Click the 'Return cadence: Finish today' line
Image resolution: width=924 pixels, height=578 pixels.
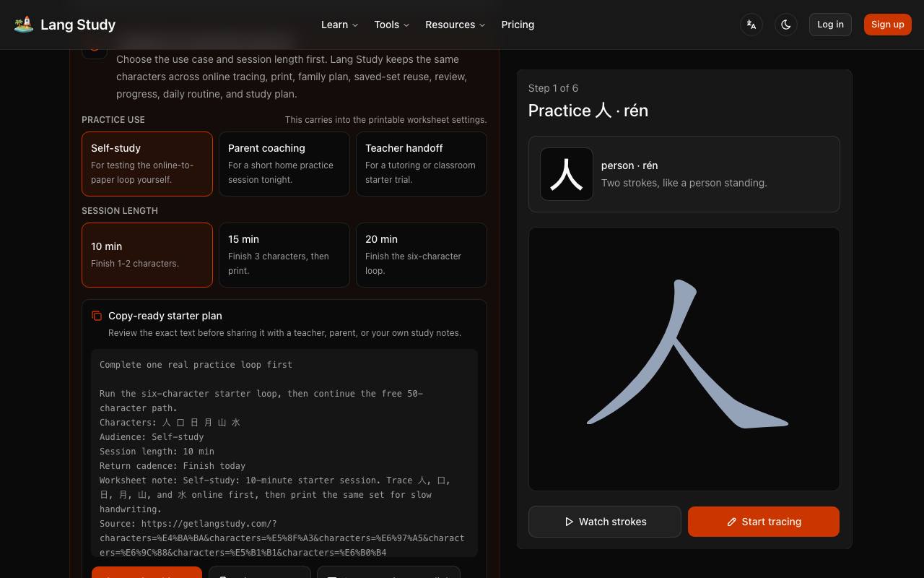173,466
